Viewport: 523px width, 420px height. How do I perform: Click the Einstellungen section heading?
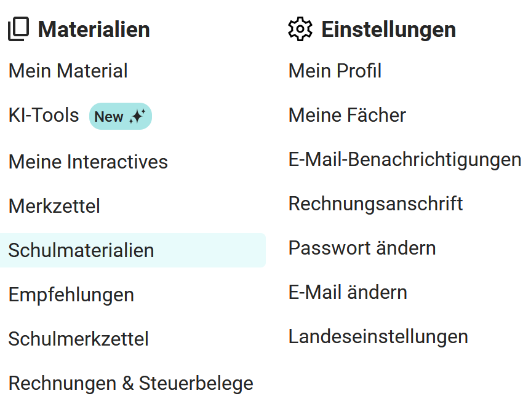pyautogui.click(x=388, y=30)
